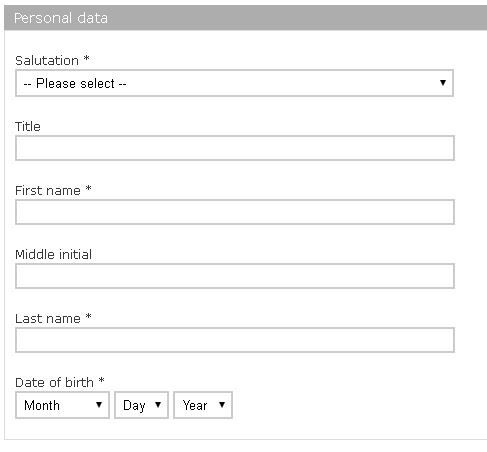Select the '-- Please select --' placeholder text
The height and width of the screenshot is (452, 487).
click(x=75, y=83)
